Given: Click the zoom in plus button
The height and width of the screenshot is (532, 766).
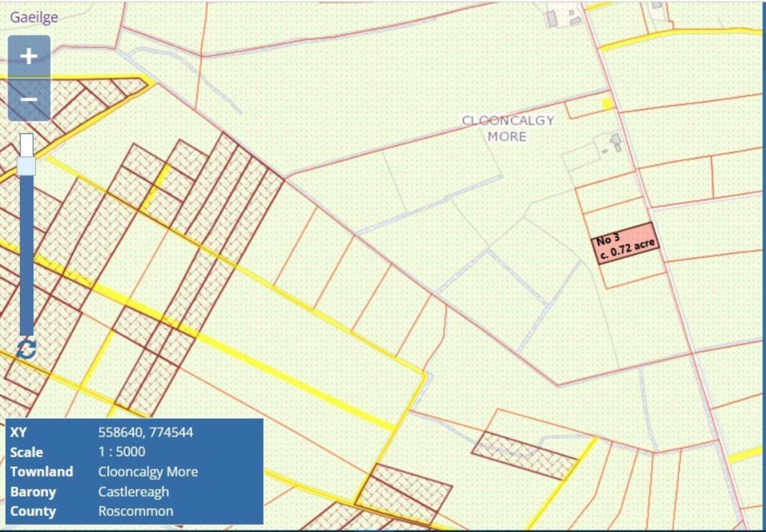Looking at the screenshot, I should [29, 56].
